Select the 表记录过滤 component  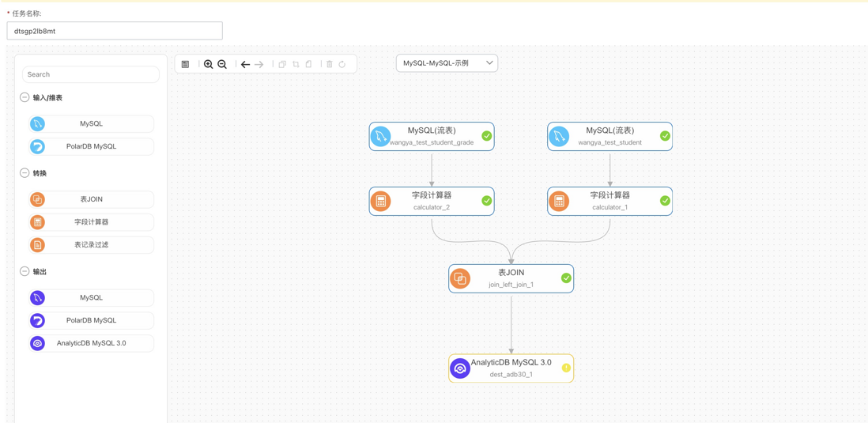coord(92,245)
